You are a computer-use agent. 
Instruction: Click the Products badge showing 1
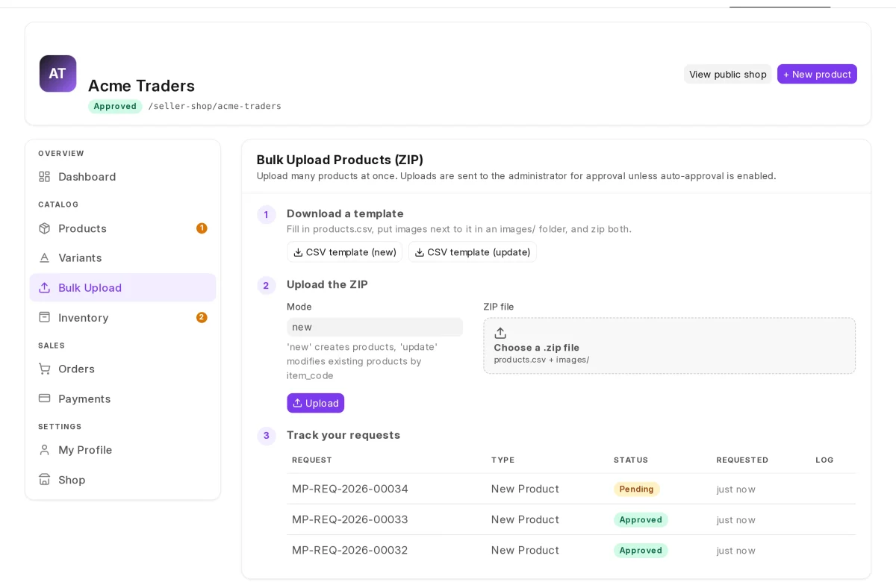(x=202, y=228)
